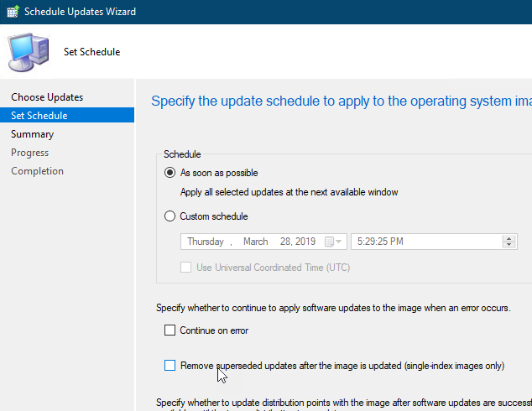Click the Progress step in the sidebar
The width and height of the screenshot is (532, 411).
pos(29,153)
